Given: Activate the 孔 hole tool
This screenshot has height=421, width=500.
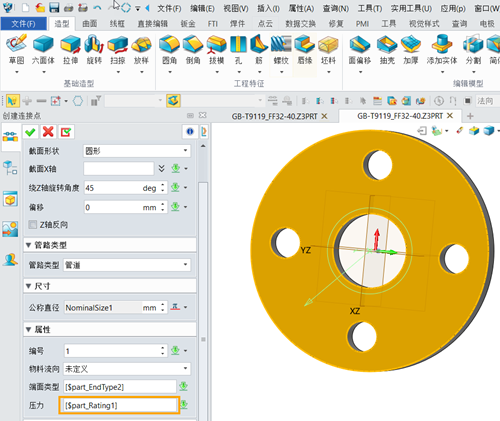Looking at the screenshot, I should pos(238,50).
